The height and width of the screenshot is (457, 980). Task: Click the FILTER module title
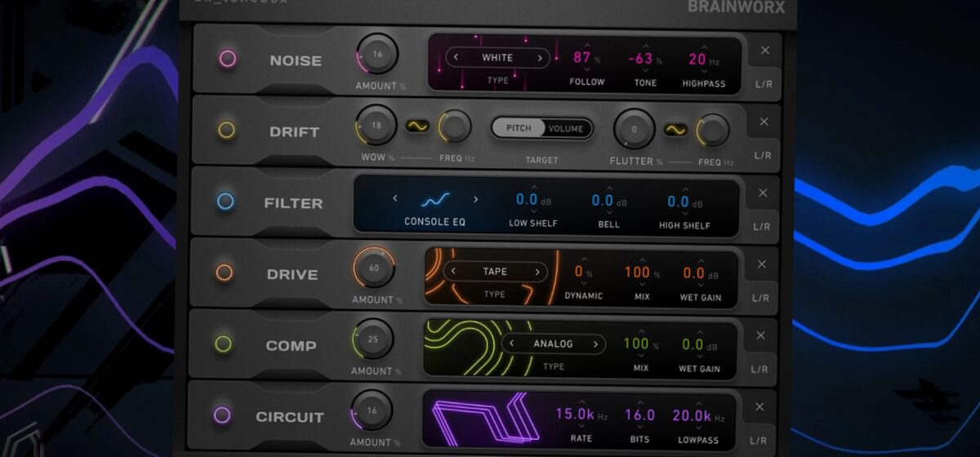click(293, 203)
